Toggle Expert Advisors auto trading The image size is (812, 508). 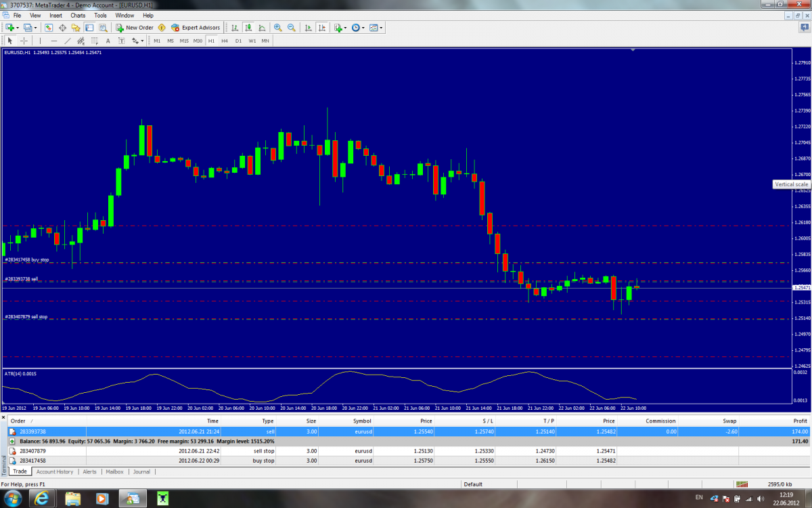(196, 28)
